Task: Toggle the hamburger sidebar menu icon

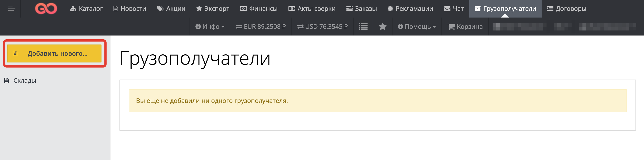Action: click(11, 9)
